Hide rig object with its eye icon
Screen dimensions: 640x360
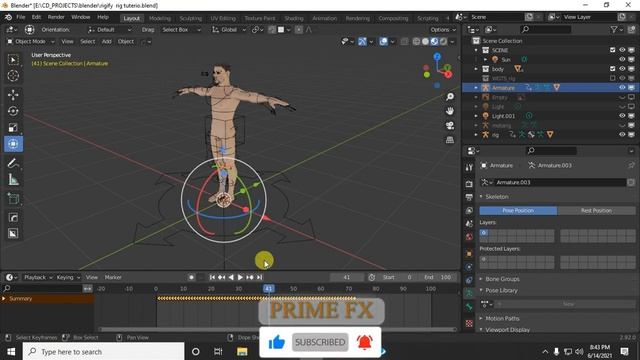coord(622,134)
